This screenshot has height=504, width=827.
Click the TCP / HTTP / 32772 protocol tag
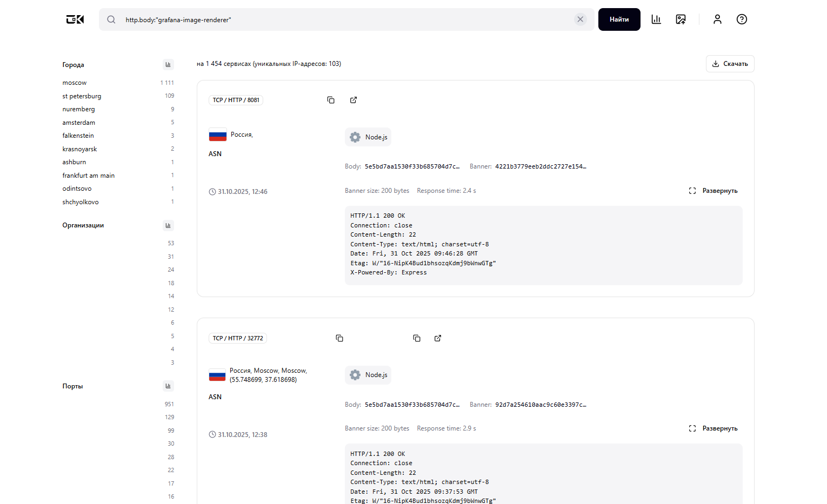pos(237,338)
